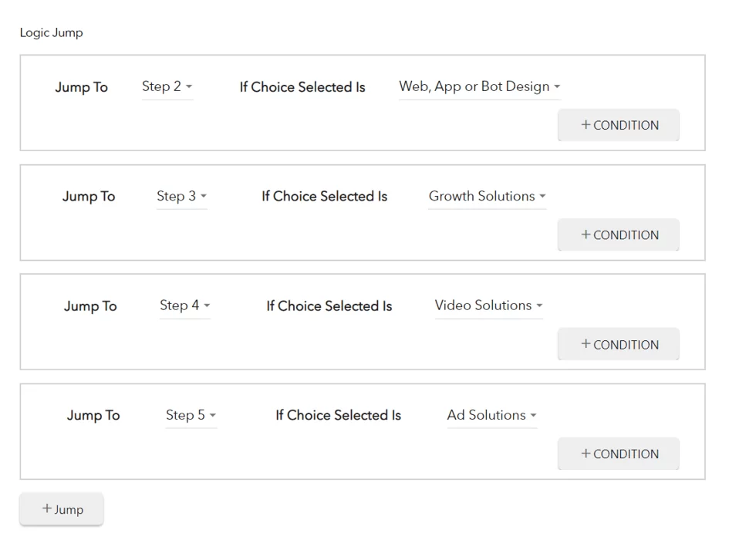Open the Step 3 jump dropdown
Screen dimensions: 756x540
pos(181,196)
